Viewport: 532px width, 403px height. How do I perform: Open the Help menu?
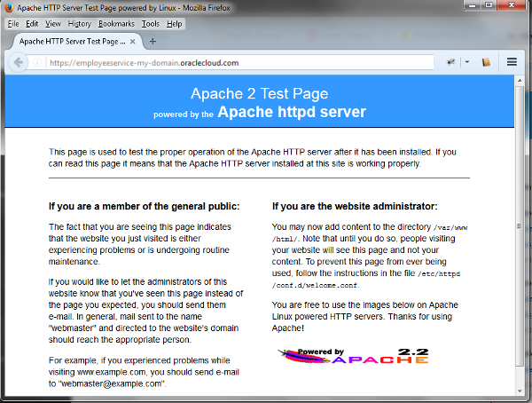[174, 24]
